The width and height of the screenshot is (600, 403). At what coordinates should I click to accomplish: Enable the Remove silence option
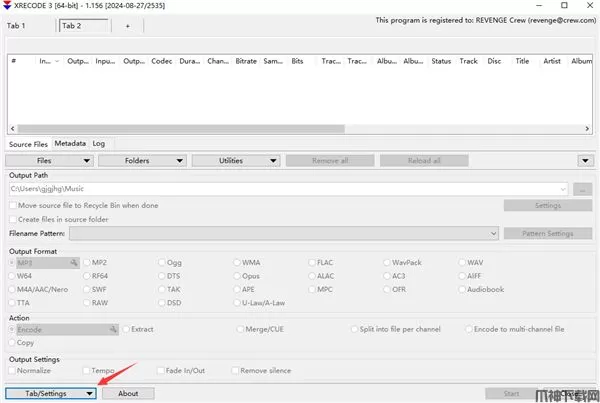[x=237, y=370]
